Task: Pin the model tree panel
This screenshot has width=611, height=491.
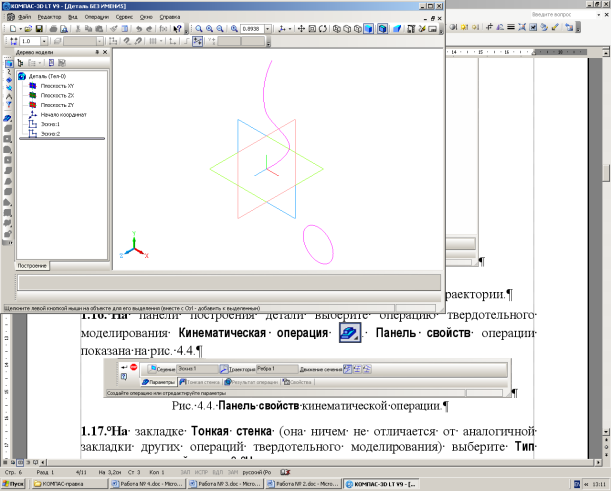Action: click(x=97, y=52)
